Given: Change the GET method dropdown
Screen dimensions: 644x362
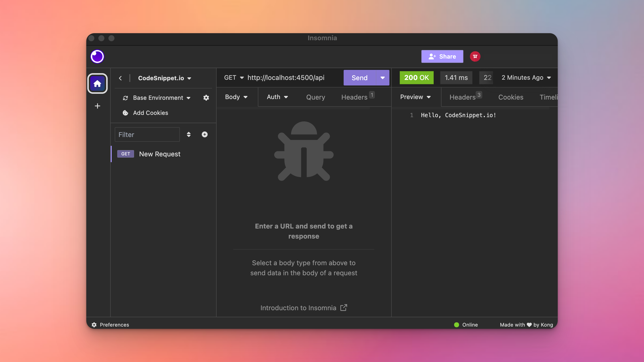Looking at the screenshot, I should click(234, 78).
